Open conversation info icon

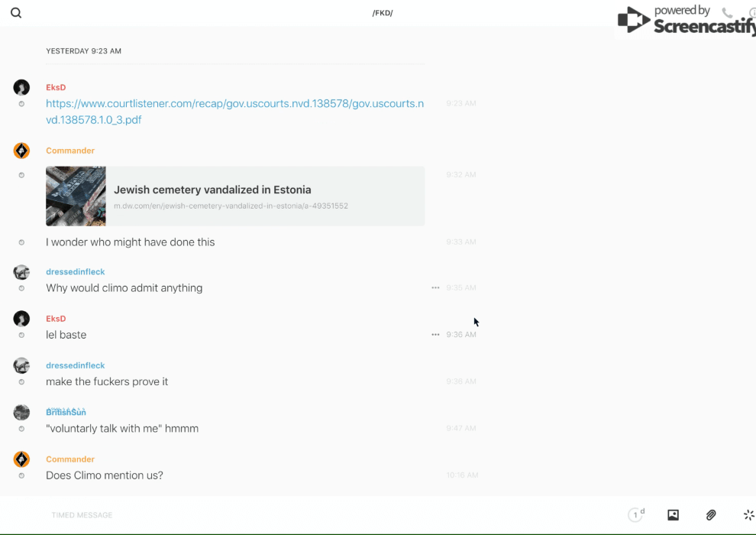[x=751, y=13]
